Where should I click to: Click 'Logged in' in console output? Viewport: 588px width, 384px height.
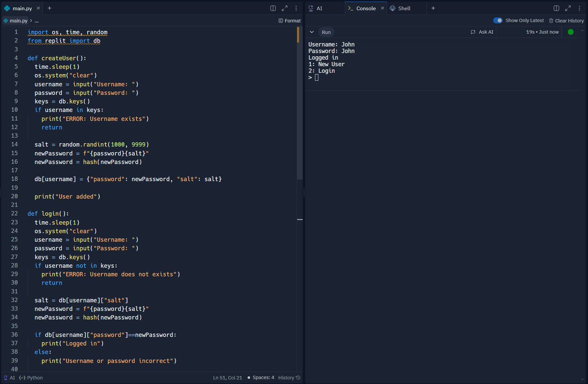click(x=323, y=58)
